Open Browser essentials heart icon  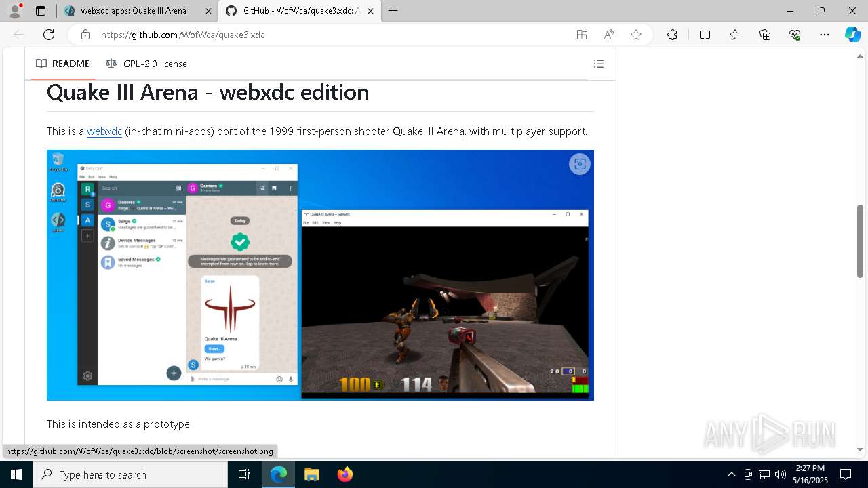[x=795, y=35]
